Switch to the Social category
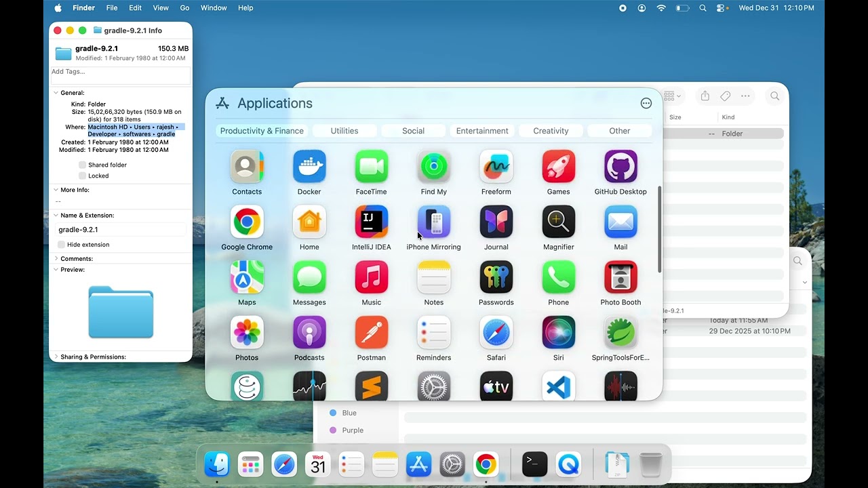 pyautogui.click(x=413, y=131)
